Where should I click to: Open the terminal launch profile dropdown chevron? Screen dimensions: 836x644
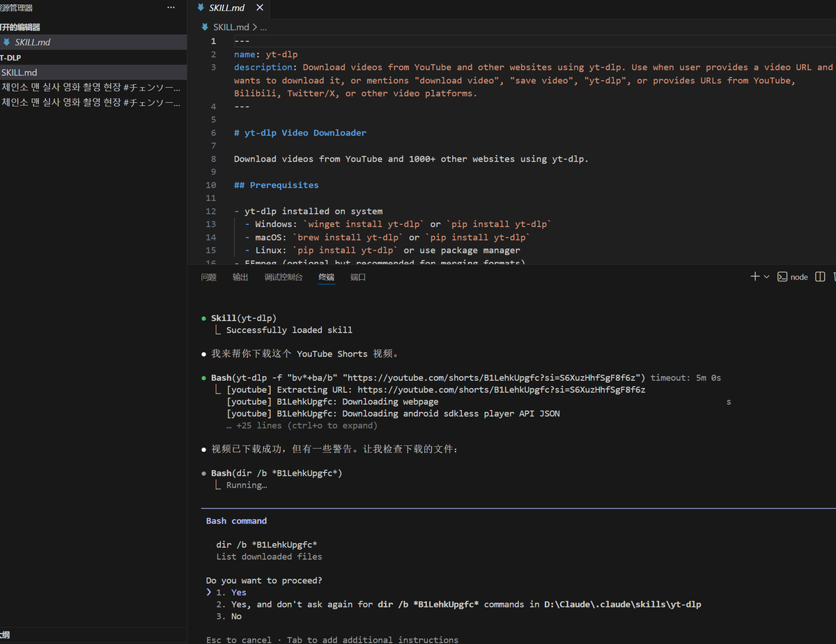pos(766,276)
